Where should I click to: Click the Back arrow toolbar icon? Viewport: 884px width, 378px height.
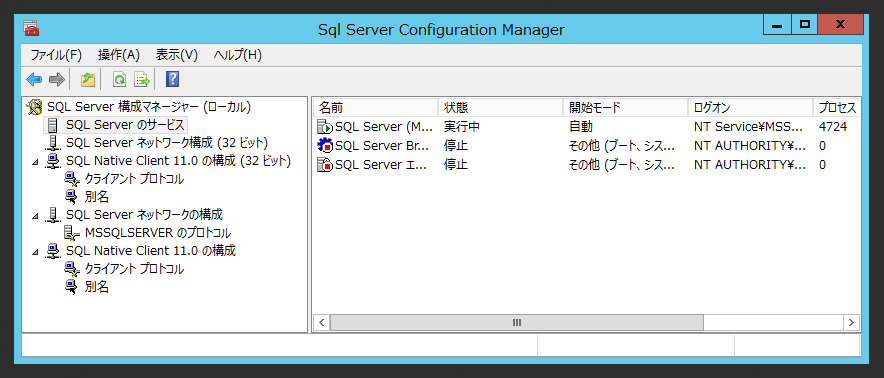[x=34, y=80]
